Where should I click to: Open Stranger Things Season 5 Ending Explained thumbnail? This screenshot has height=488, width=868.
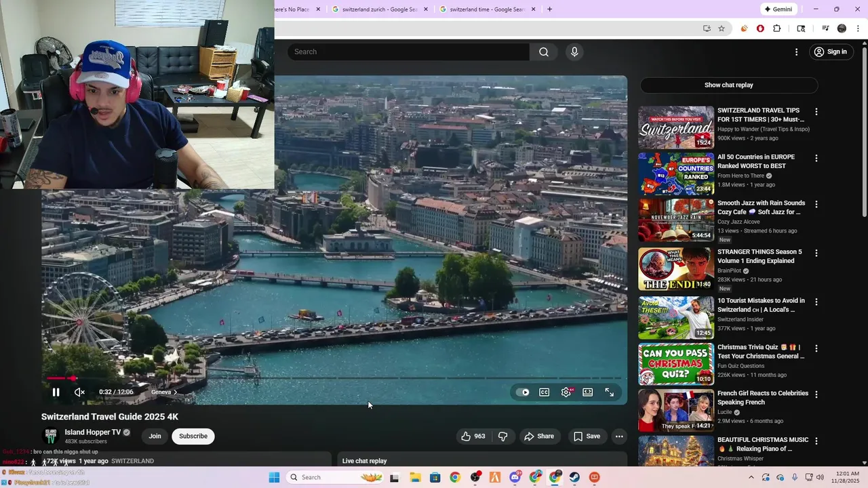tap(676, 269)
